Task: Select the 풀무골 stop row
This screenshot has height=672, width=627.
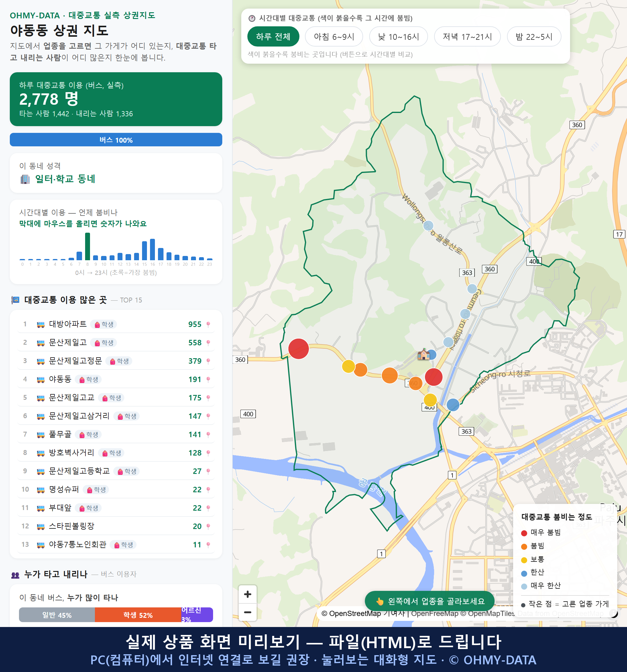Action: pos(116,434)
